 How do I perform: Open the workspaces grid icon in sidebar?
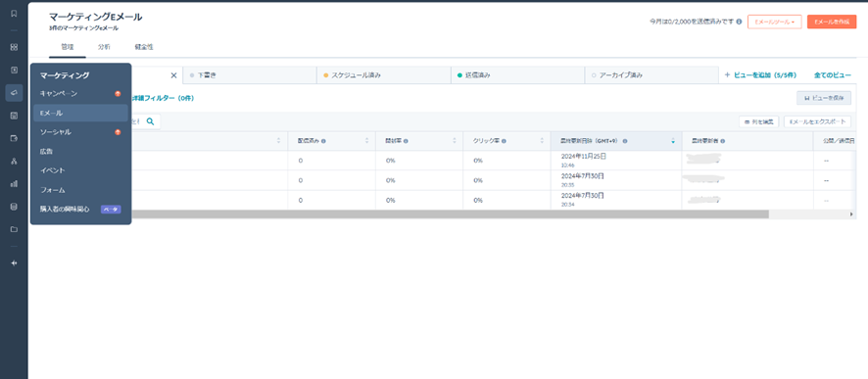(14, 48)
